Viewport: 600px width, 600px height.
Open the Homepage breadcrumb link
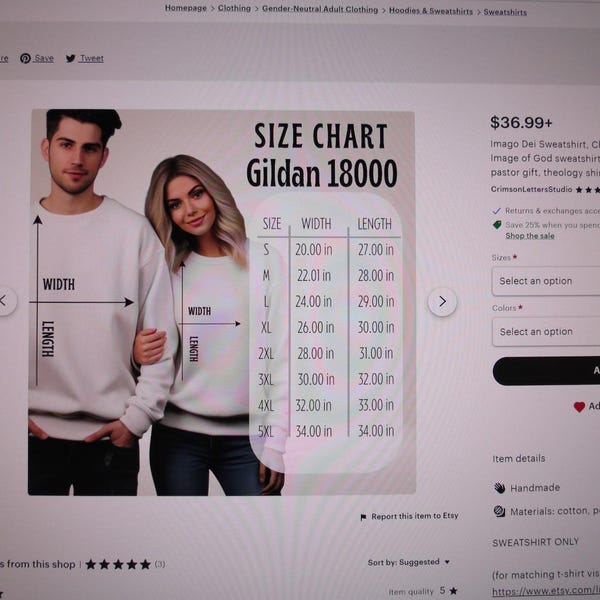[x=186, y=8]
